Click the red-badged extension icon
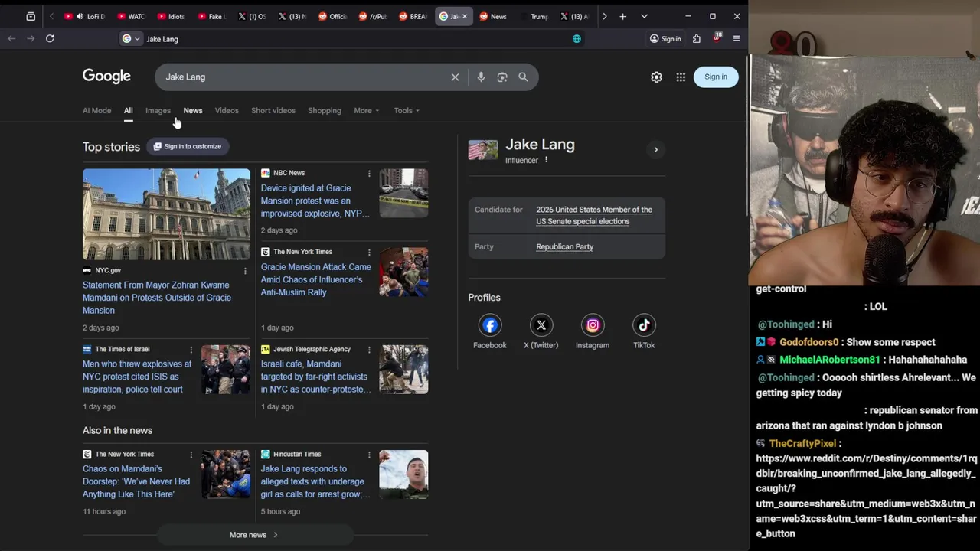980x551 pixels. [717, 37]
